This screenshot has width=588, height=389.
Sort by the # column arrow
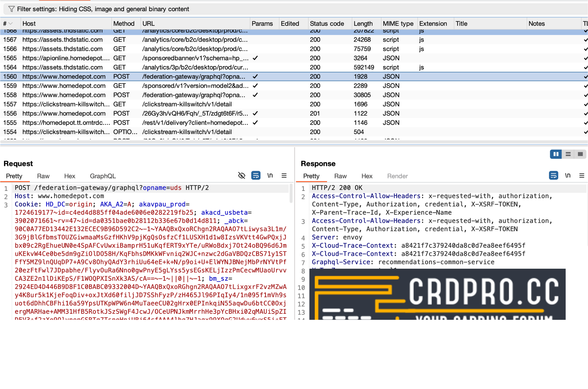pos(11,24)
